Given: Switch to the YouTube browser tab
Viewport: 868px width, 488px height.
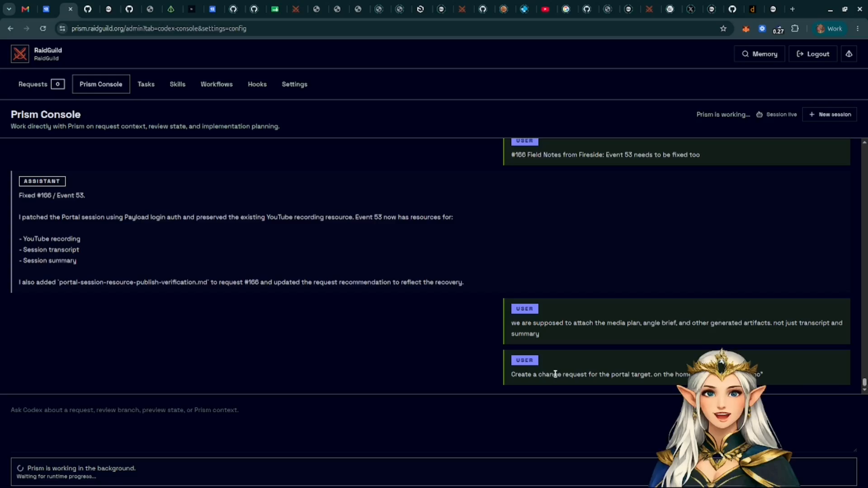Looking at the screenshot, I should 545,9.
